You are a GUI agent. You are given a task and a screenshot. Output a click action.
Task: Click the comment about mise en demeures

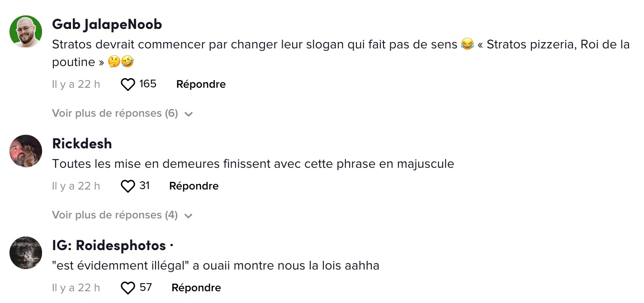tap(253, 164)
